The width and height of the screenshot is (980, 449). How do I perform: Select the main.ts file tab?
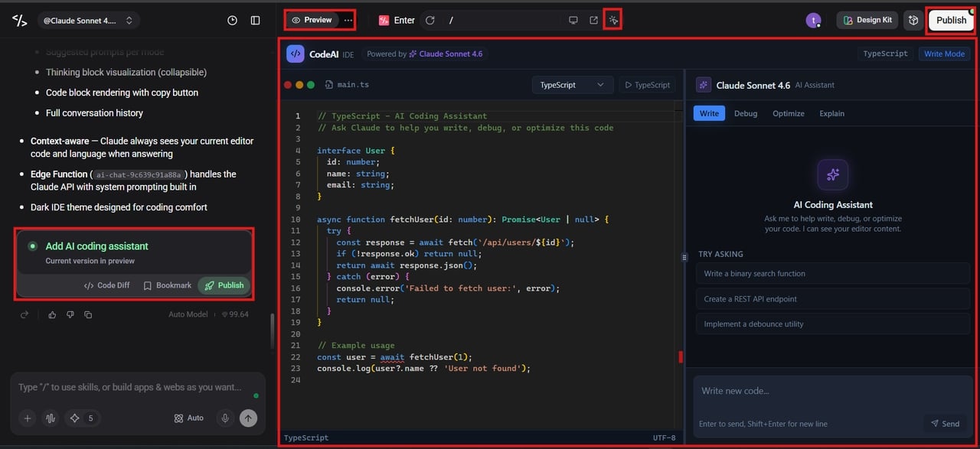pyautogui.click(x=347, y=85)
